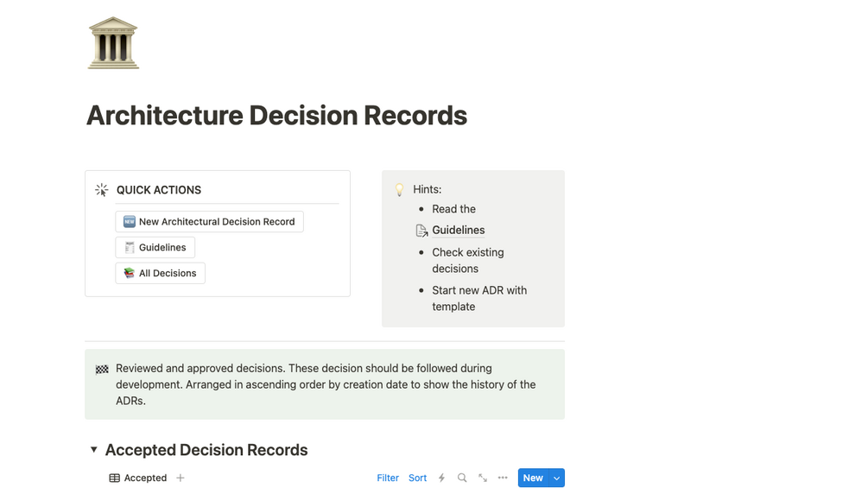Open dropdown arrow beside New button
This screenshot has height=488, width=868.
(556, 478)
